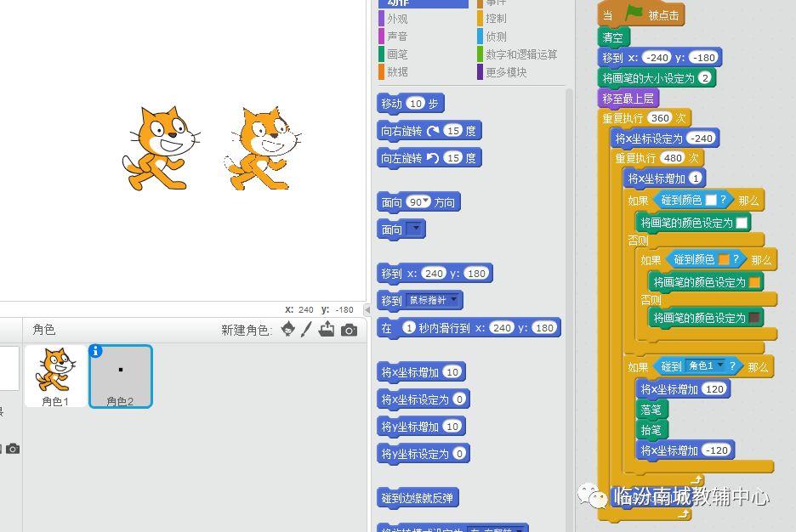Click 移至最上层 block in script
The height and width of the screenshot is (532, 796).
click(x=628, y=98)
